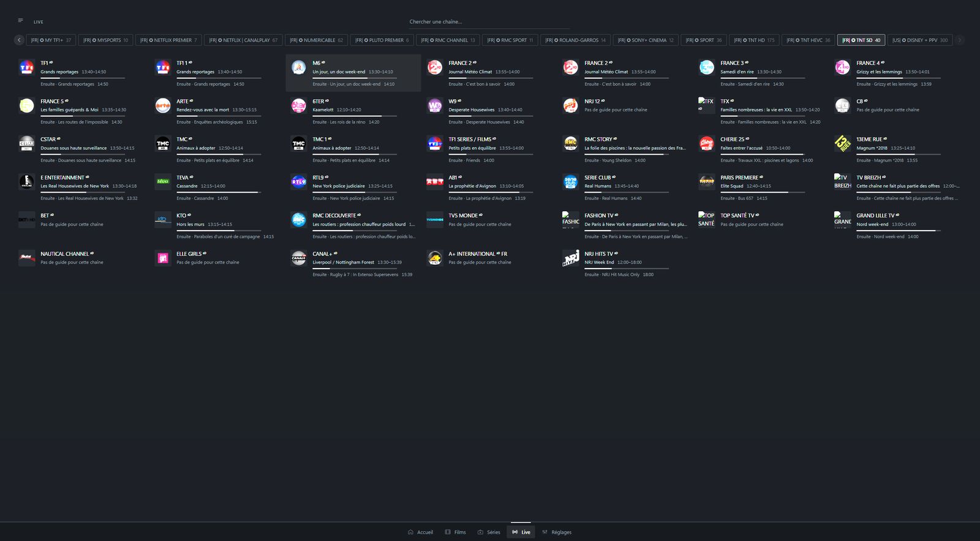Click the TF1 1 channel logo

(163, 67)
